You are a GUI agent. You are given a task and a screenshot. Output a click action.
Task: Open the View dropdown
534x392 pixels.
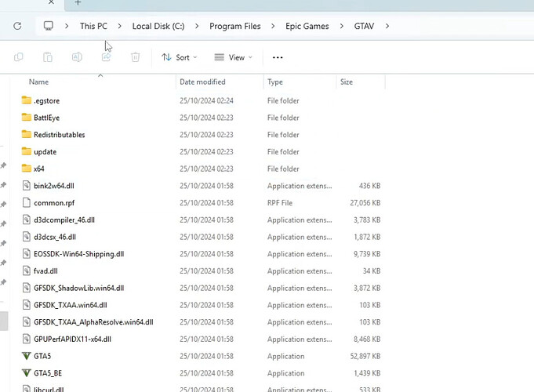(234, 57)
